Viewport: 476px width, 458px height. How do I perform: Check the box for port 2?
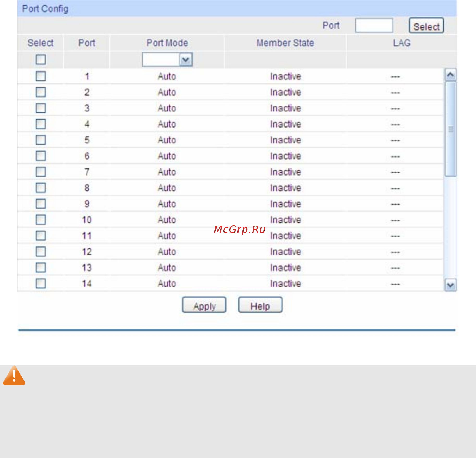pos(41,92)
